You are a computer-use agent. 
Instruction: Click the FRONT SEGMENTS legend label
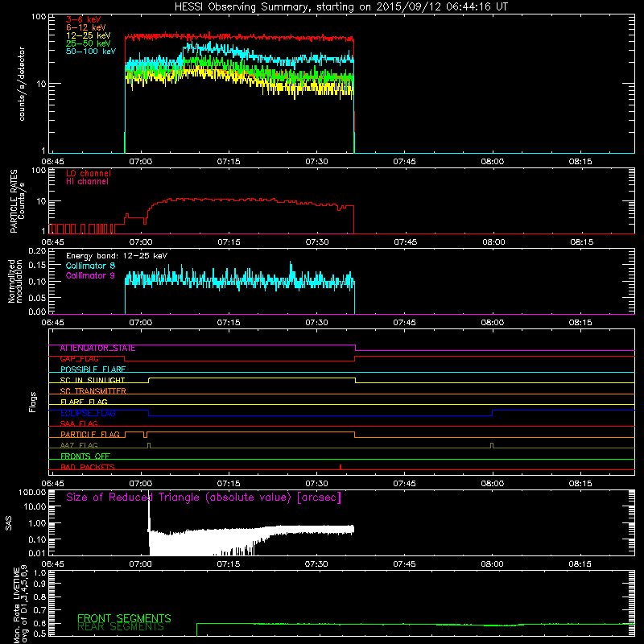click(124, 618)
